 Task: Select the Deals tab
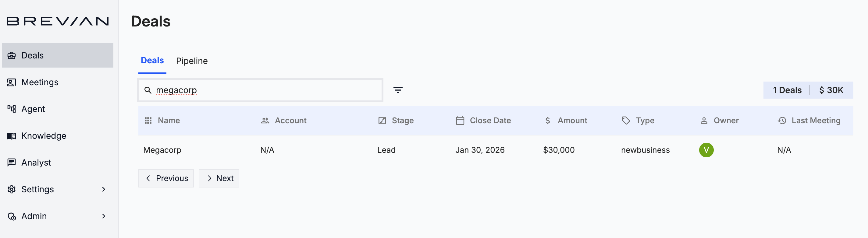(152, 61)
